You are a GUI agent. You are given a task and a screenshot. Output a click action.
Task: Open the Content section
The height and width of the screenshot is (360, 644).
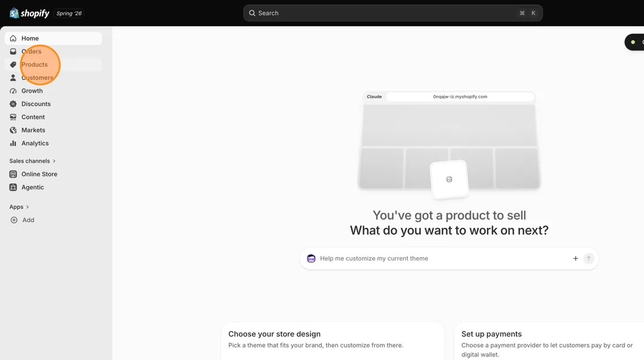coord(53,117)
